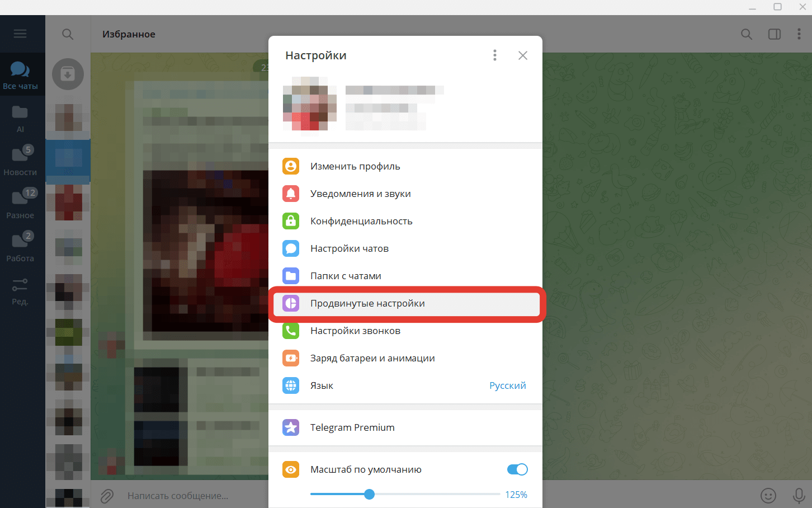Select the 'Работа' chat folder
Image resolution: width=812 pixels, height=508 pixels.
click(x=20, y=247)
